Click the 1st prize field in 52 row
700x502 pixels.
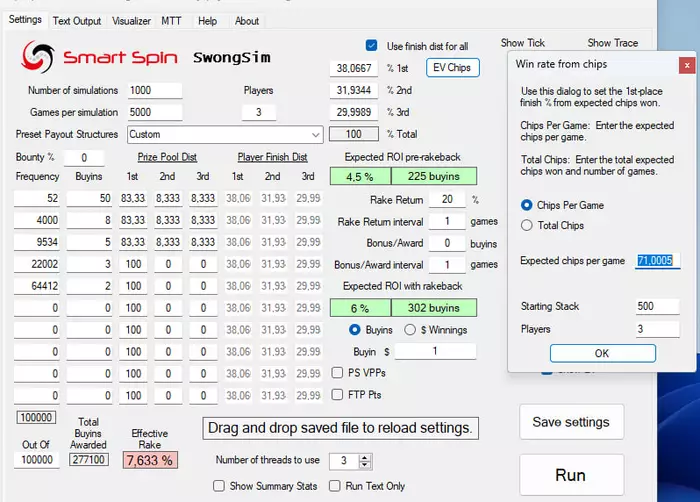pos(133,198)
